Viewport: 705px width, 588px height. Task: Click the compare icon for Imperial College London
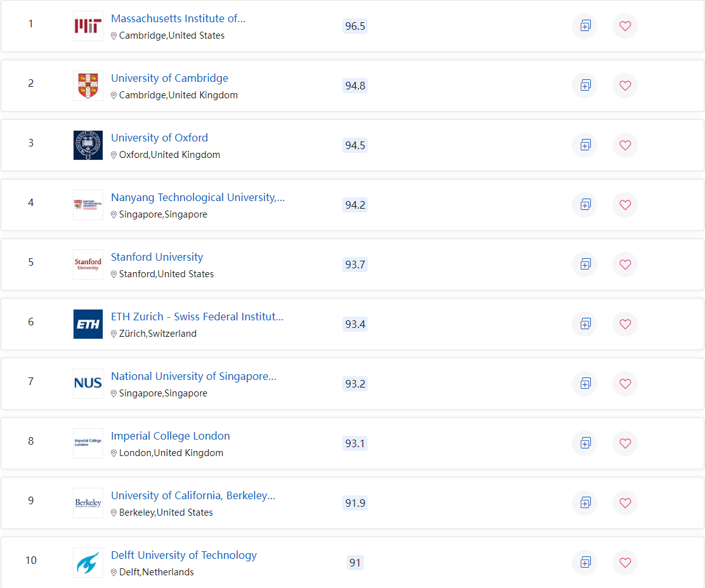click(x=585, y=443)
